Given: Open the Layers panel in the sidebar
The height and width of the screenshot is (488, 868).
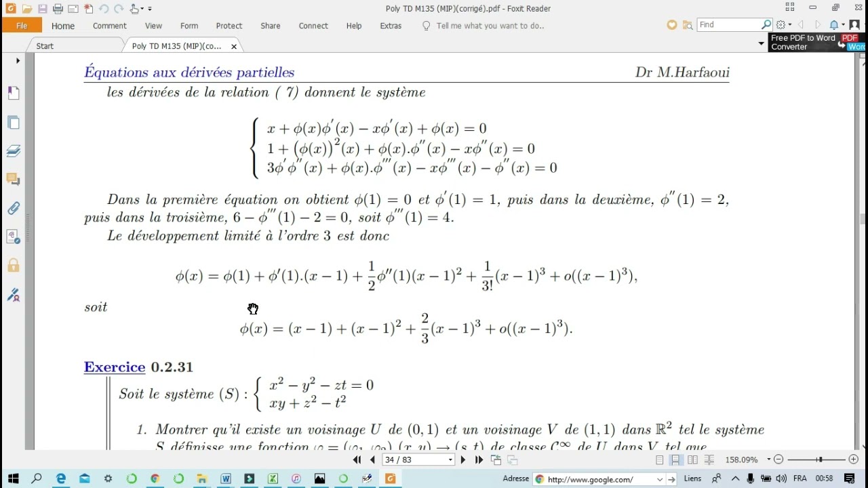Looking at the screenshot, I should click(x=14, y=150).
